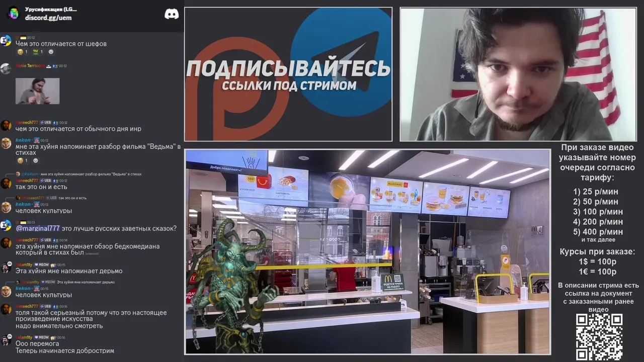Click the TRUE emoji reaction under 'шефов' message

pos(38,52)
